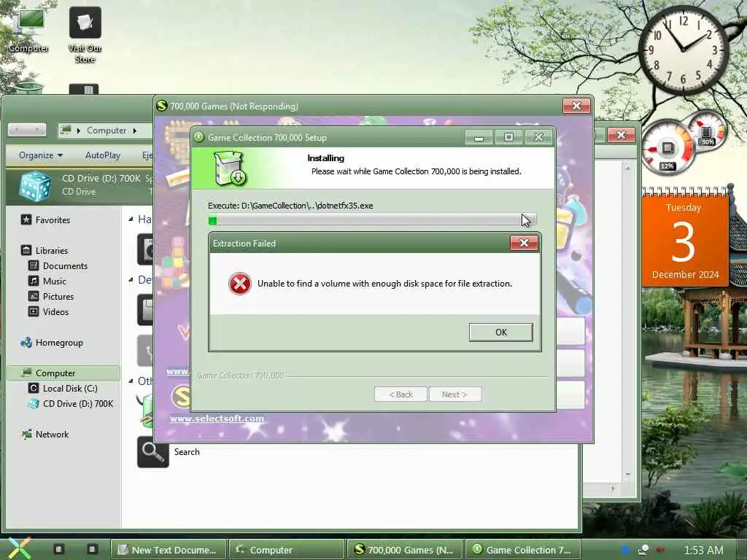747x560 pixels.
Task: Maximize the Game Collection Setup window
Action: pos(508,138)
